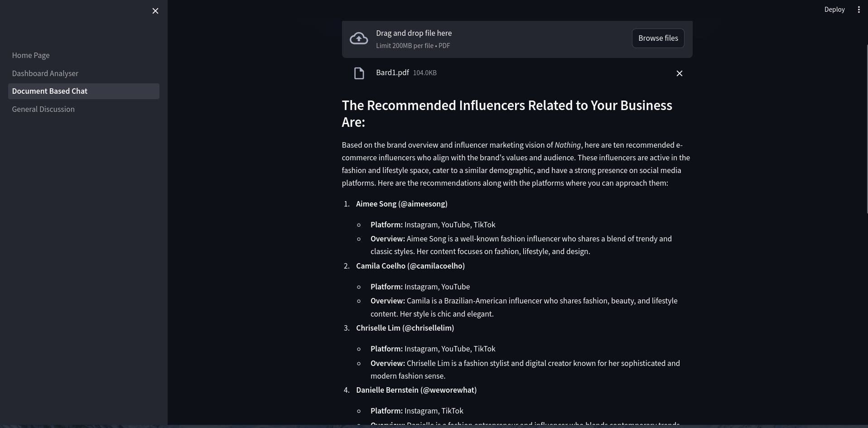Select the Document Based Chat page
This screenshot has width=868, height=428.
pos(84,91)
